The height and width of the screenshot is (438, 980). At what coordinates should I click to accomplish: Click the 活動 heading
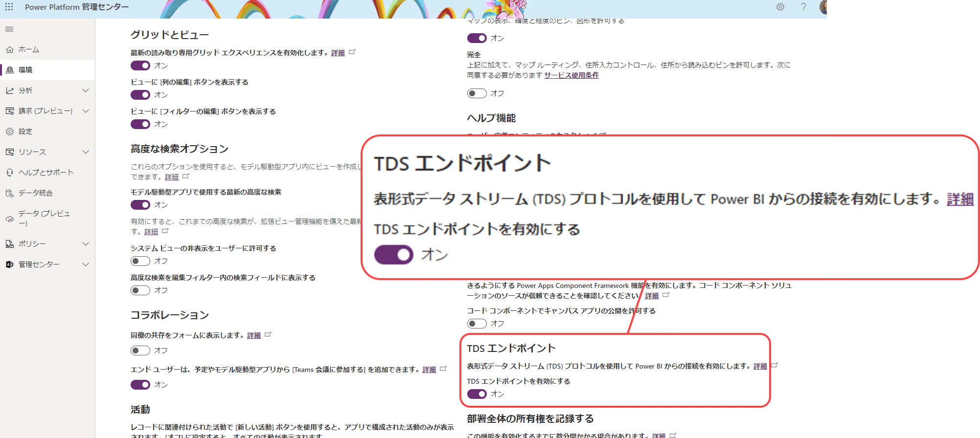click(x=140, y=409)
